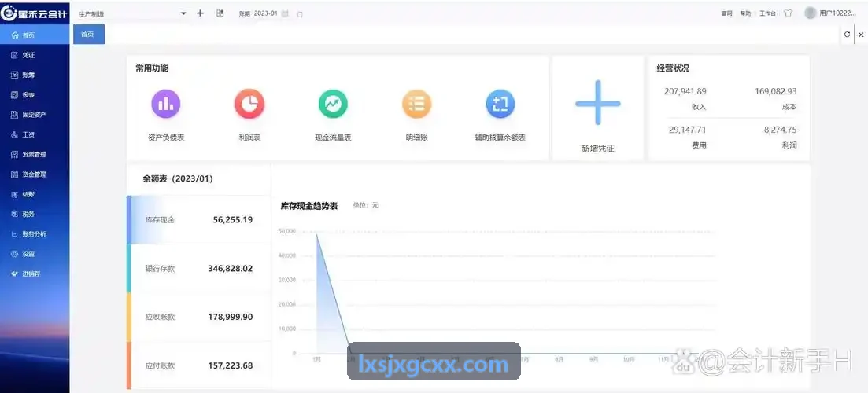Open 资金管理 in the sidebar
868x393 pixels.
coord(35,174)
